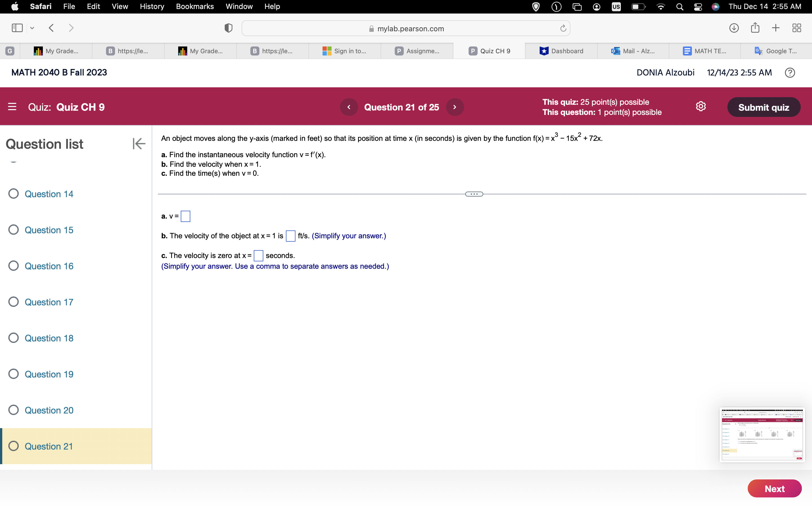This screenshot has height=507, width=812.
Task: Select Question 17 radio circle
Action: coord(14,302)
